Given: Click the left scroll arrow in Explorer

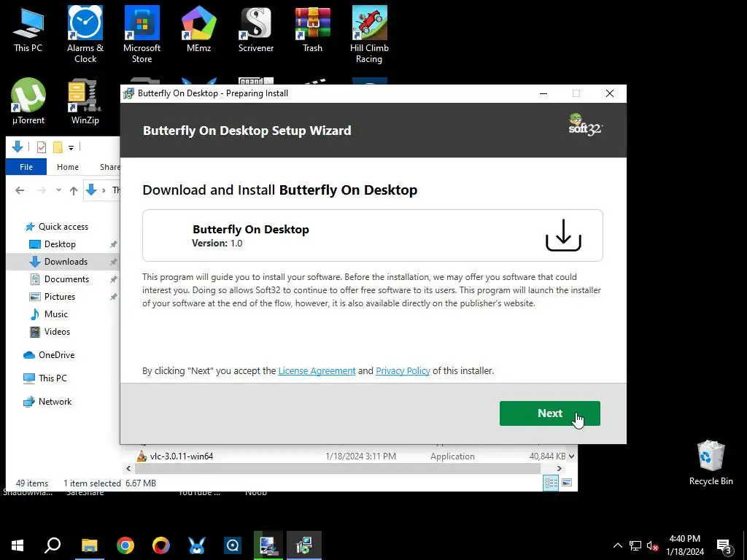Looking at the screenshot, I should pos(128,469).
